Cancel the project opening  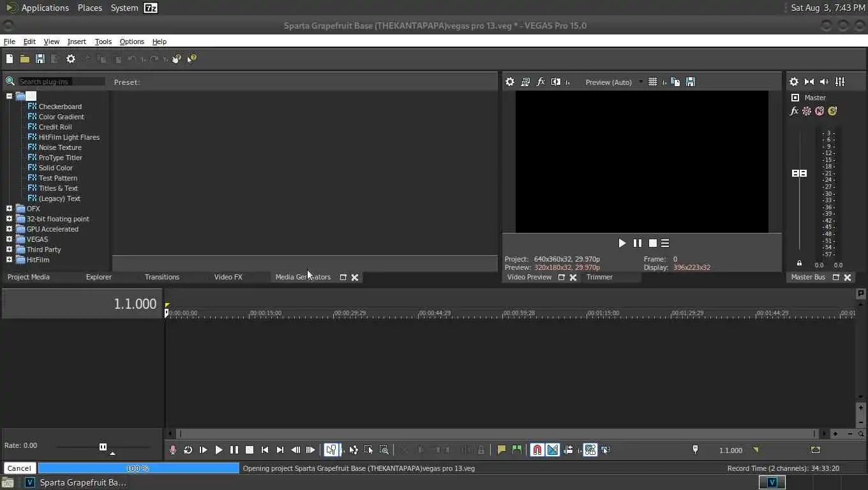pyautogui.click(x=19, y=468)
